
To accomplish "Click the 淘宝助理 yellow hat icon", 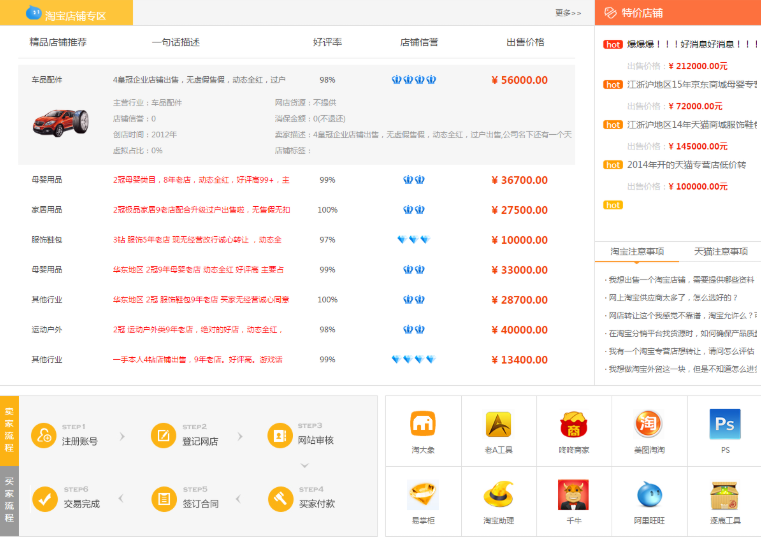I will (498, 494).
